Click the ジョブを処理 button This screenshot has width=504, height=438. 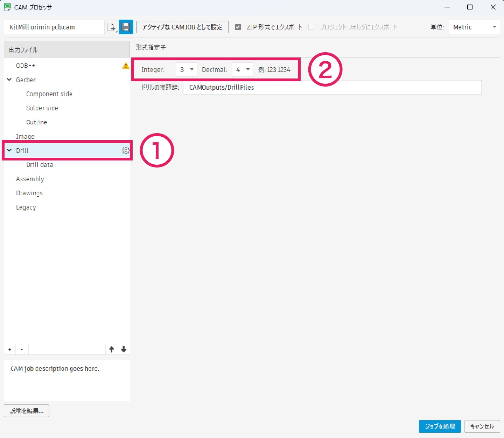click(440, 426)
